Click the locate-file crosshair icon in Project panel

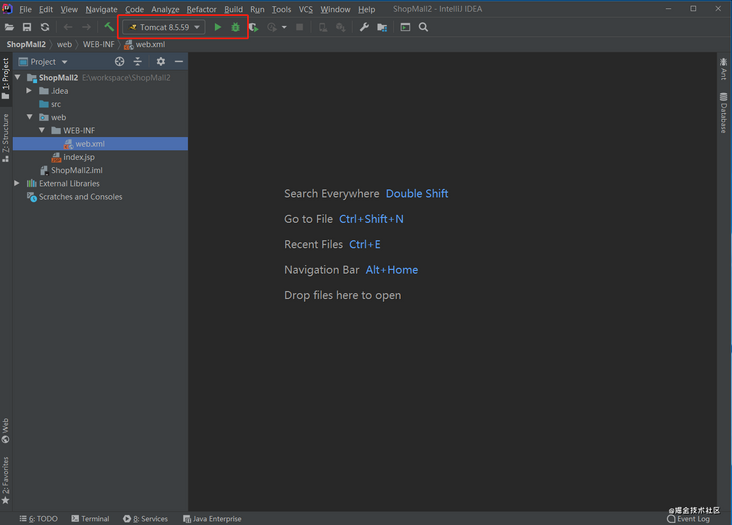pos(119,62)
